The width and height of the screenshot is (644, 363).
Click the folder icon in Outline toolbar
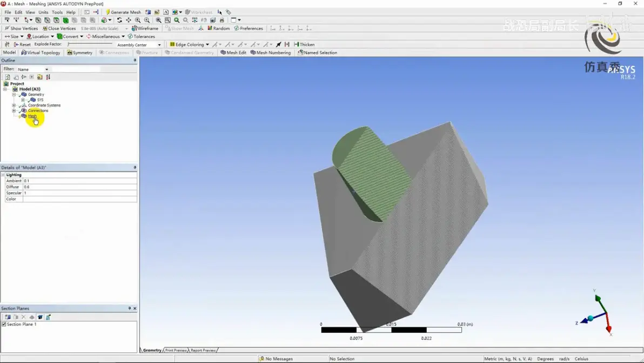pos(40,77)
